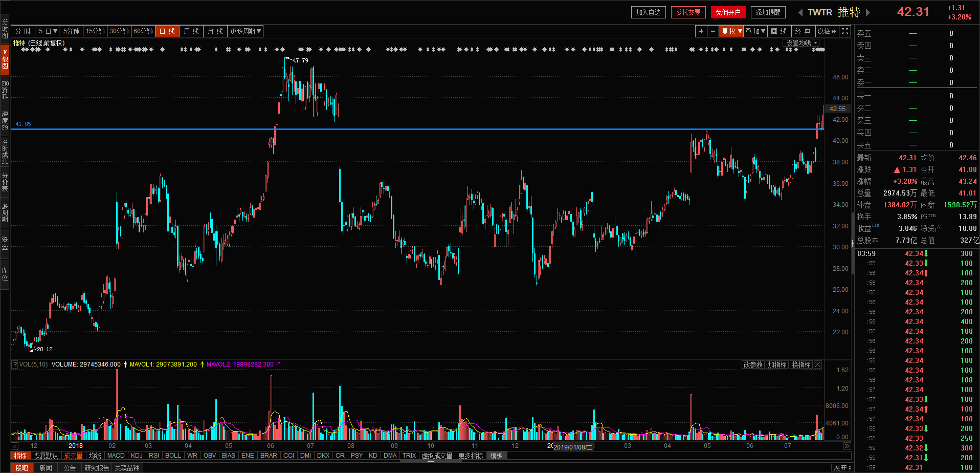The height and width of the screenshot is (473, 980).
Task: Click 委托交易 button
Action: [x=688, y=12]
